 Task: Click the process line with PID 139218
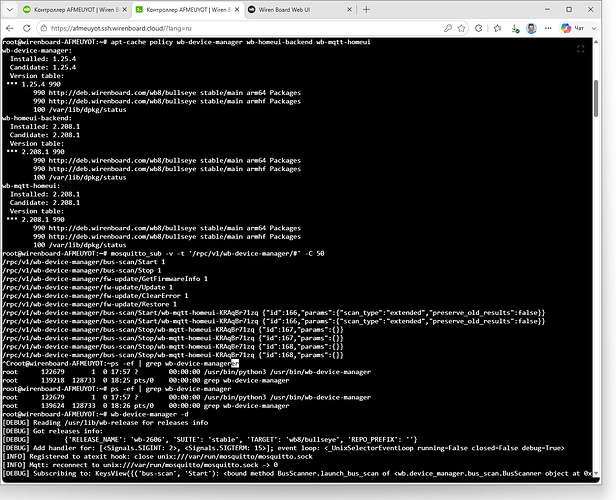click(x=146, y=381)
